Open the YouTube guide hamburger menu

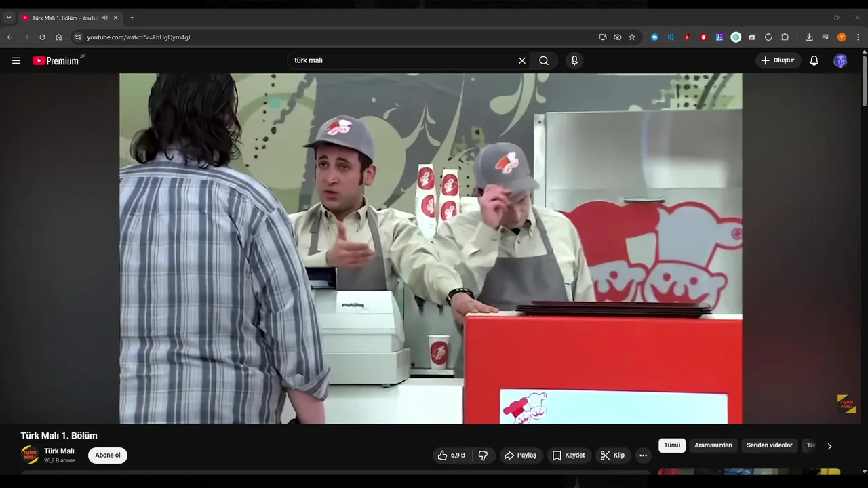coord(16,60)
